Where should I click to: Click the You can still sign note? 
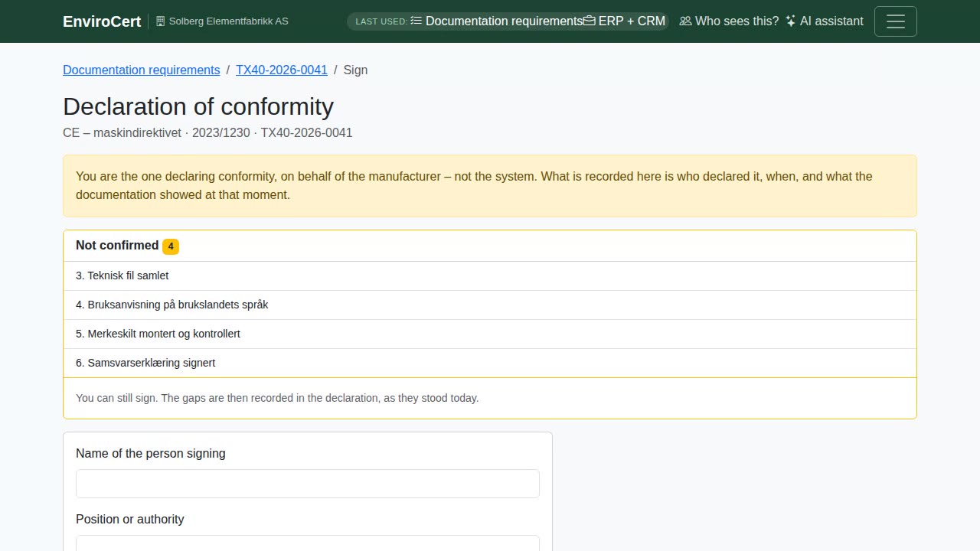[277, 398]
